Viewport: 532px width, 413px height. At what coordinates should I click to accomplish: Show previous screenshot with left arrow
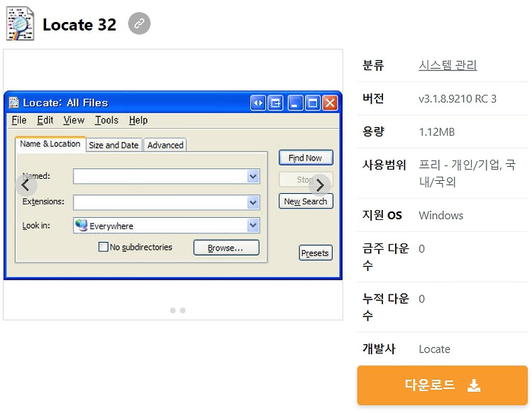pos(26,185)
